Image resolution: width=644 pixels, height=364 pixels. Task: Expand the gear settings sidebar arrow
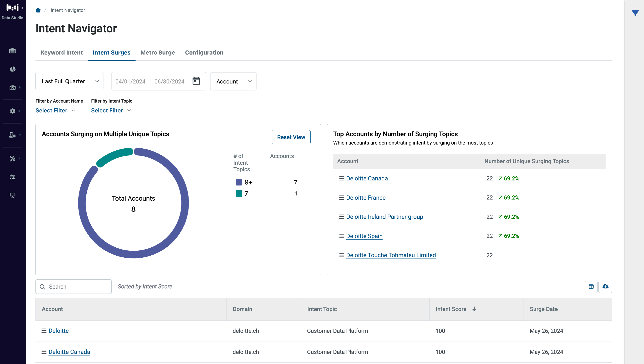20,111
